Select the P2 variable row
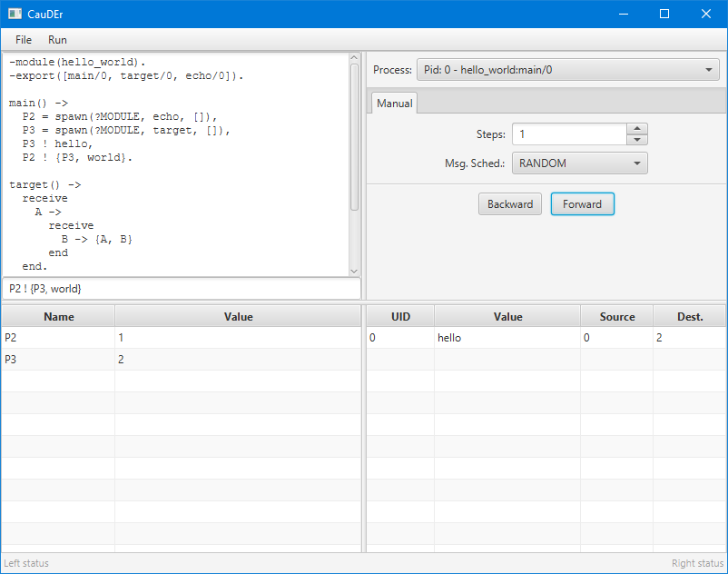The image size is (728, 574). coord(182,338)
